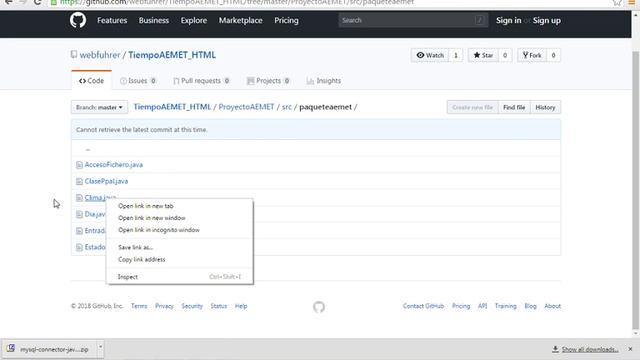640x360 pixels.
Task: Go to ProyectoAEMET folder in breadcrumb
Action: [246, 107]
